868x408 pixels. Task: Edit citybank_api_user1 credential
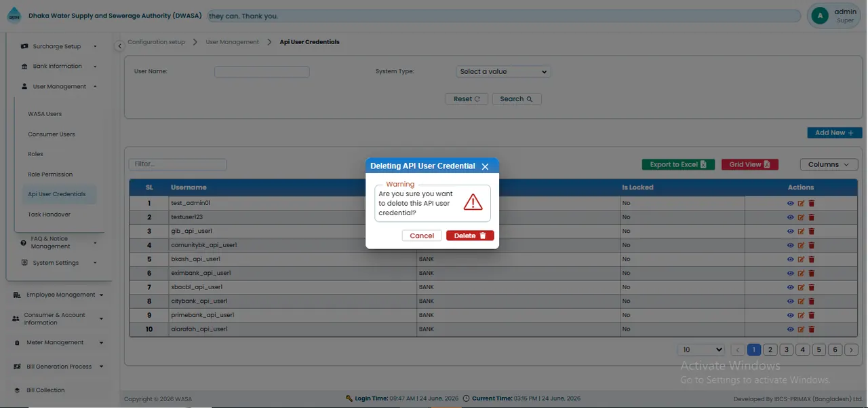pos(801,301)
